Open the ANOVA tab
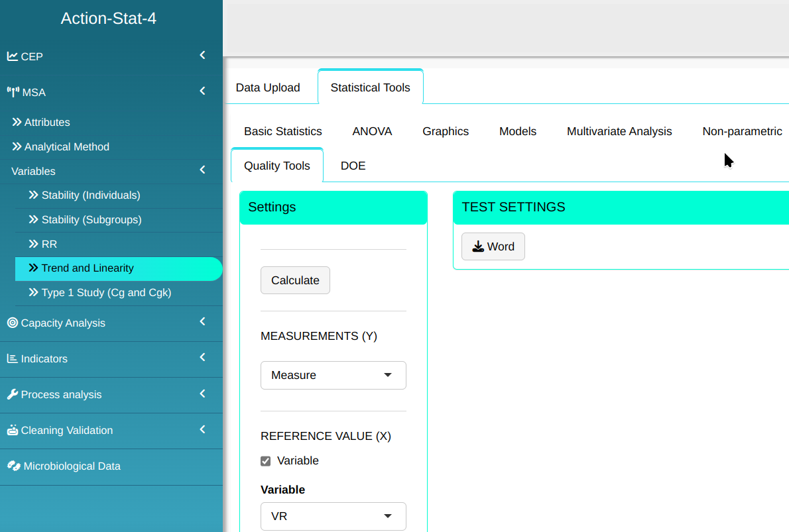789x532 pixels. click(372, 131)
